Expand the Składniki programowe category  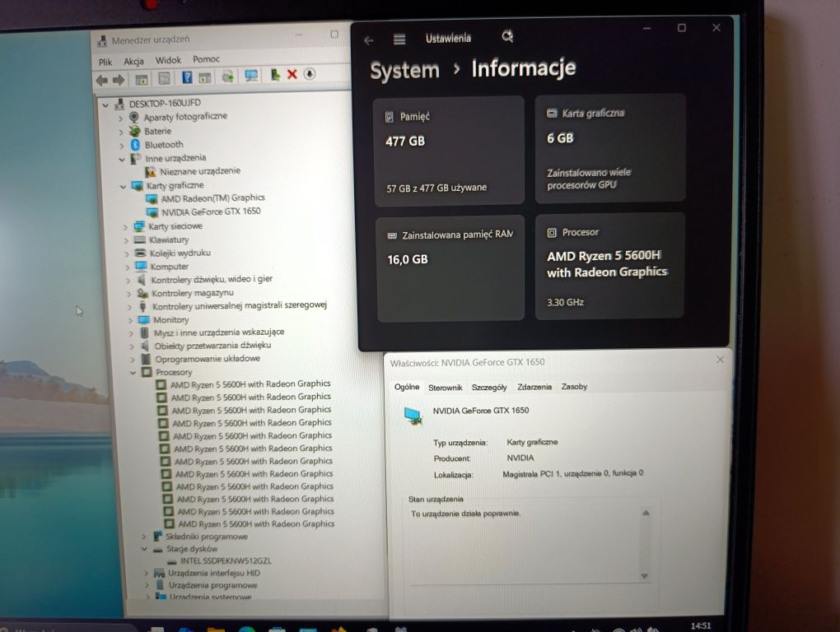click(143, 537)
